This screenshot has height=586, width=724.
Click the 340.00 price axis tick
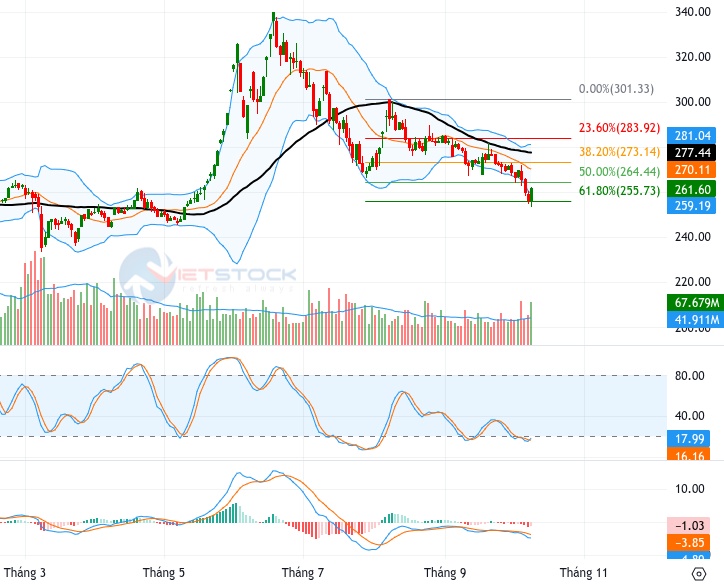point(693,12)
